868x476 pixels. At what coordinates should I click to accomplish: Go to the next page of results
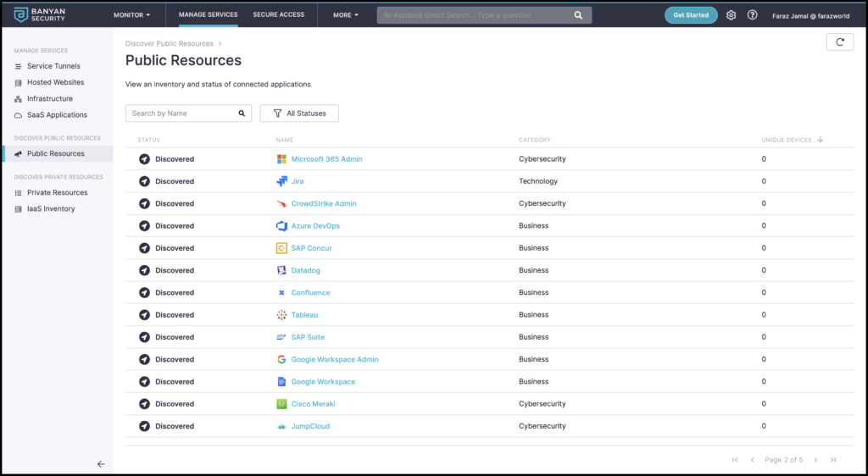click(x=816, y=460)
